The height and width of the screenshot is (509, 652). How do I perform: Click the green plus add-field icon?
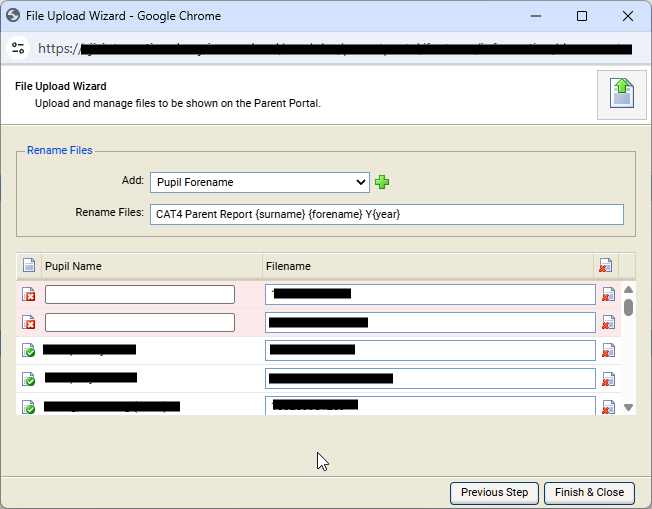pyautogui.click(x=381, y=182)
